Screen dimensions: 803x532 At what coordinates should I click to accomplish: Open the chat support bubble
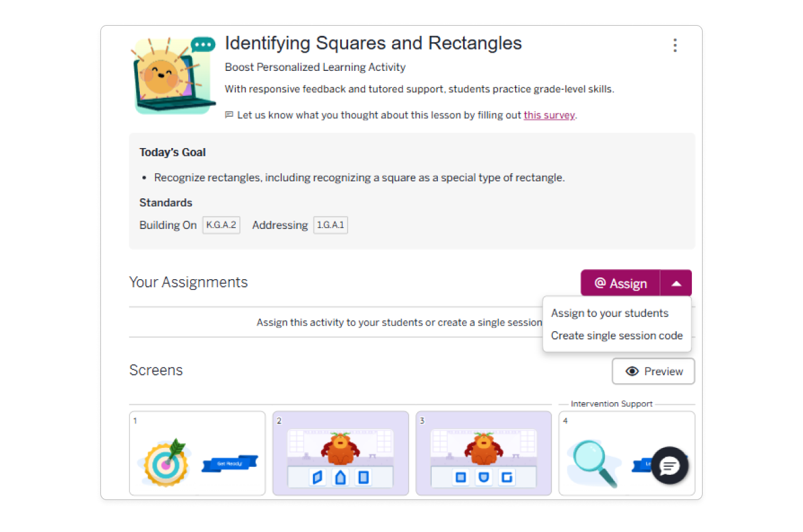(670, 466)
